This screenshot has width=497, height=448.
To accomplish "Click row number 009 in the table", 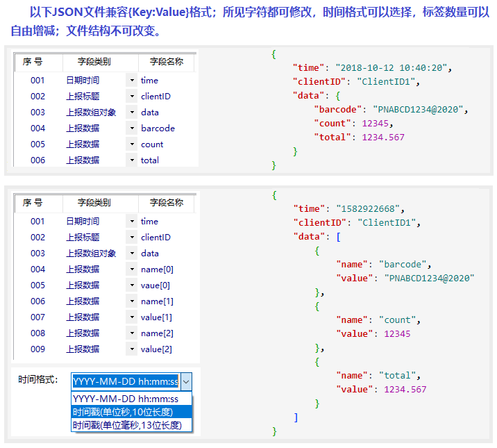I will 37,349.
